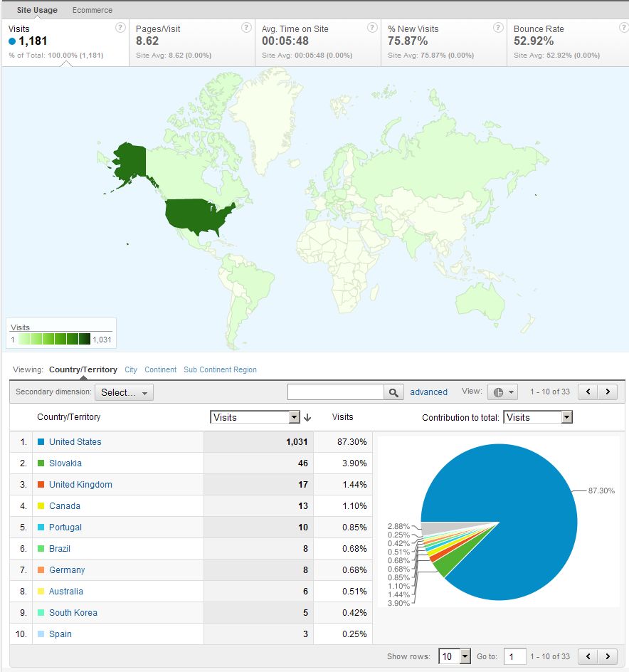Click red-orange swatch for United Kingdom
The width and height of the screenshot is (629, 672).
[x=41, y=485]
